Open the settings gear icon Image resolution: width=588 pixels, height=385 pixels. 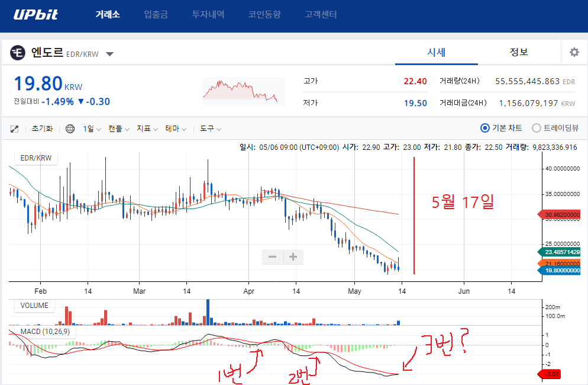coord(574,52)
